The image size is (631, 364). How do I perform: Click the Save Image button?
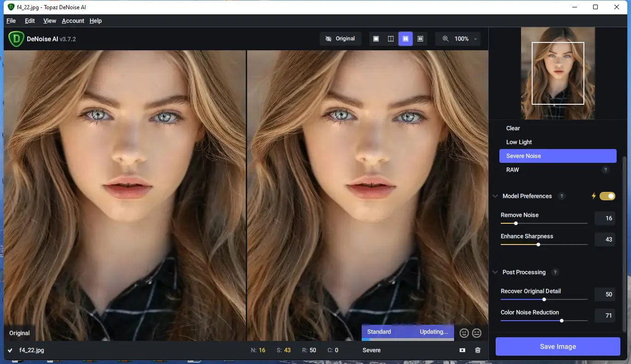(x=558, y=346)
